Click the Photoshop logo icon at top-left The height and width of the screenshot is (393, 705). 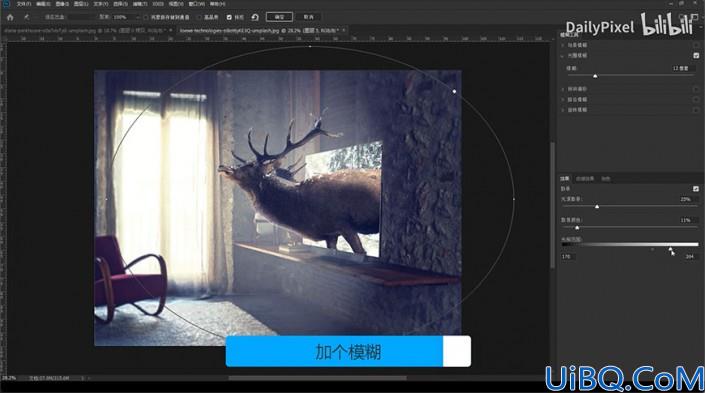pyautogui.click(x=5, y=4)
